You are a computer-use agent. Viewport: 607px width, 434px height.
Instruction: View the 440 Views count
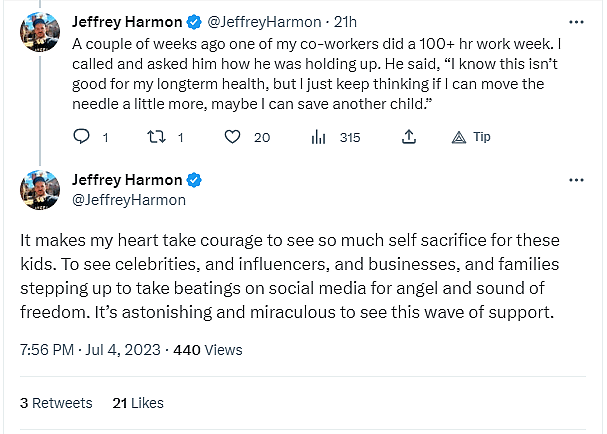point(208,350)
